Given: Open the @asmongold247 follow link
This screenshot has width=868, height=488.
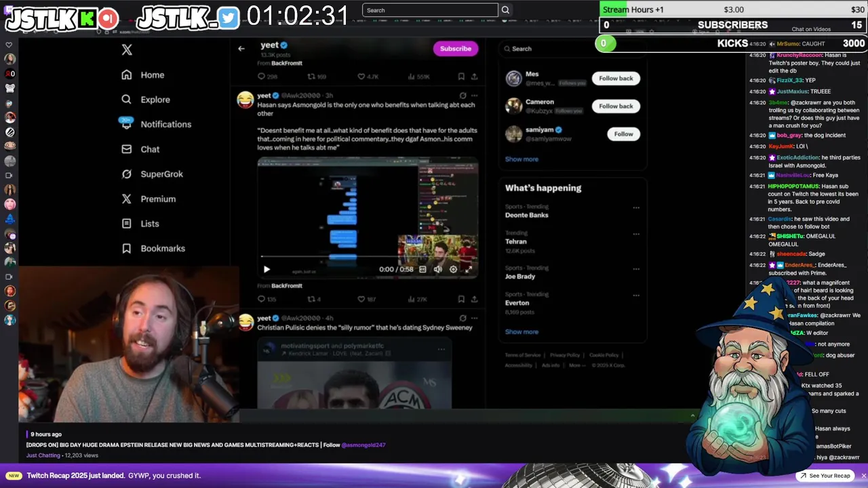Looking at the screenshot, I should 363,445.
